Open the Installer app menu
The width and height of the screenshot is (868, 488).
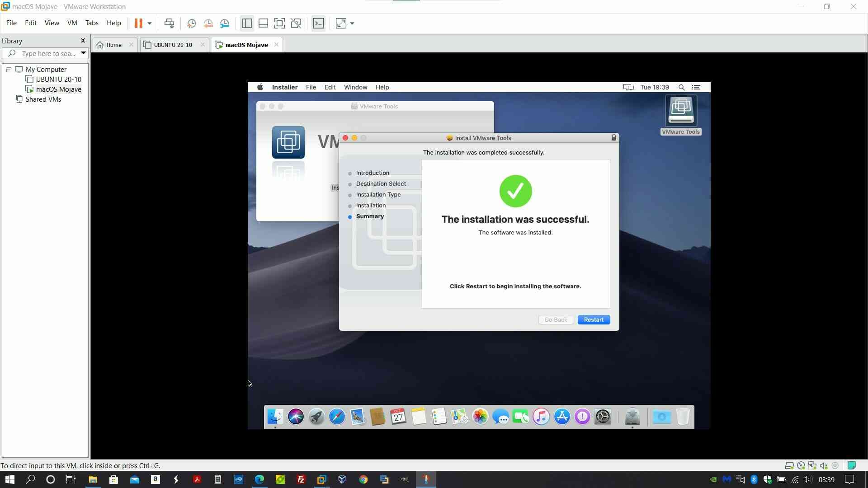284,87
